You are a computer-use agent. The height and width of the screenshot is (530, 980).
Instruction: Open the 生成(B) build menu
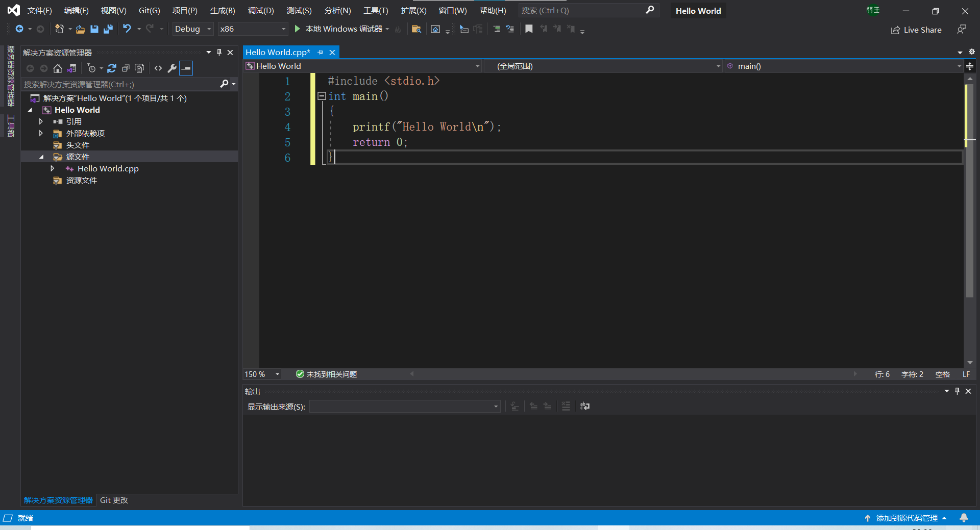point(223,11)
